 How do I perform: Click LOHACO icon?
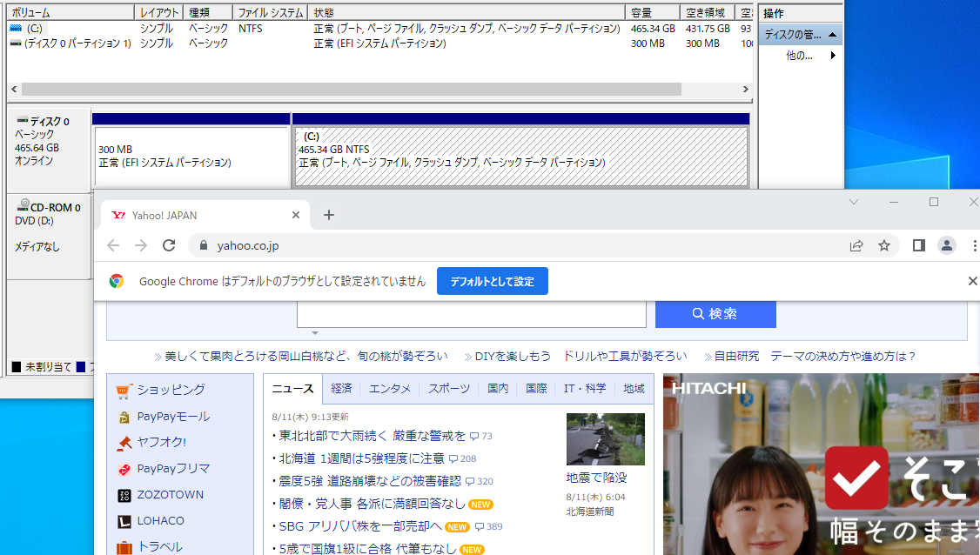click(x=124, y=521)
